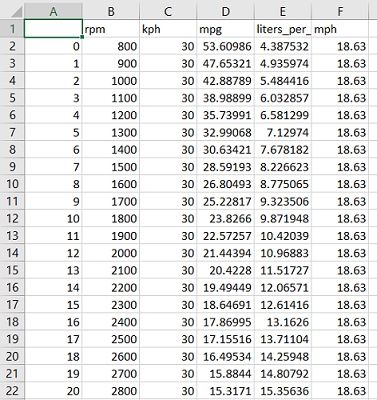Select mpg cell 32.99068
377x400 pixels.
(226, 132)
